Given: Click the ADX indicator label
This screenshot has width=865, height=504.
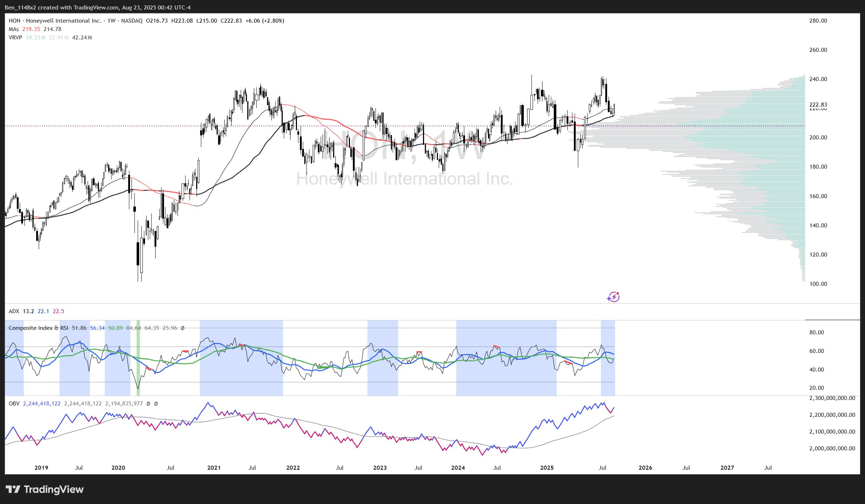Looking at the screenshot, I should click(14, 311).
